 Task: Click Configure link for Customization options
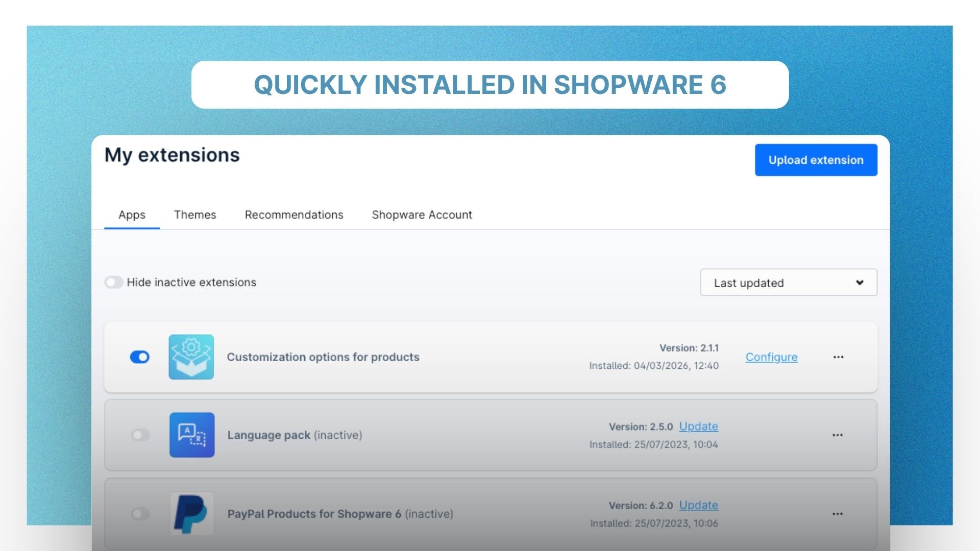click(771, 357)
